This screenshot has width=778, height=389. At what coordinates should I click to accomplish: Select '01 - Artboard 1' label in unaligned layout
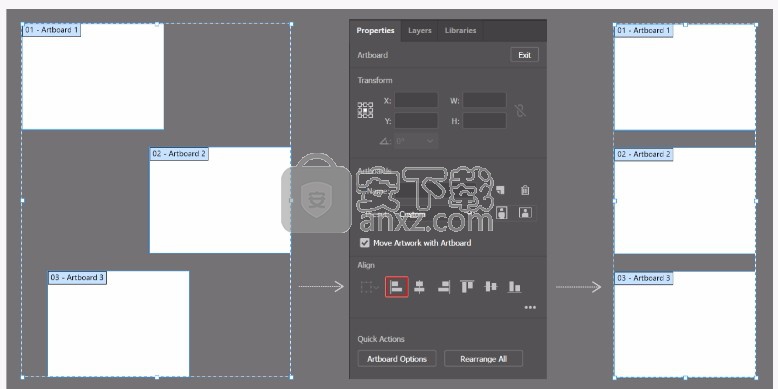[x=51, y=30]
